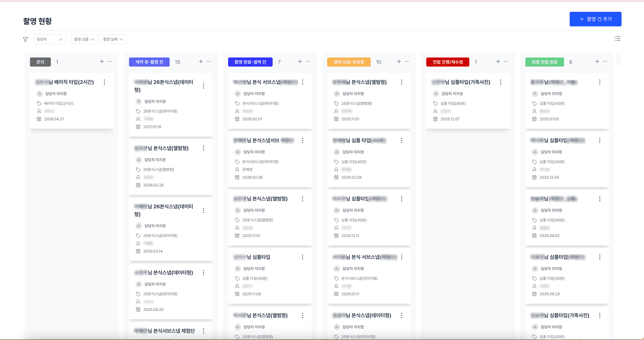Click plus icon on 컨펌 진행/재수정 column

(x=498, y=61)
